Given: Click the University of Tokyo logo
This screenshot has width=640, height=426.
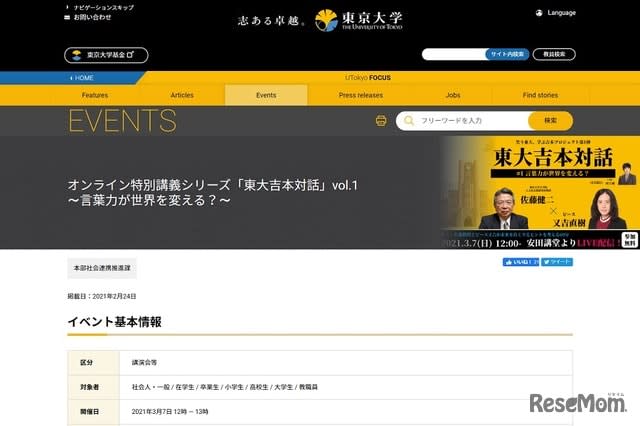Looking at the screenshot, I should point(359,20).
